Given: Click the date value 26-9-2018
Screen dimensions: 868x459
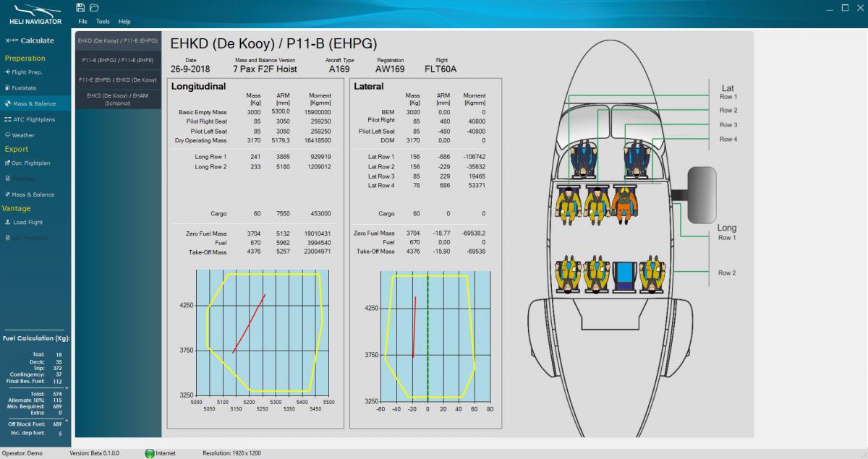Looking at the screenshot, I should [x=191, y=69].
